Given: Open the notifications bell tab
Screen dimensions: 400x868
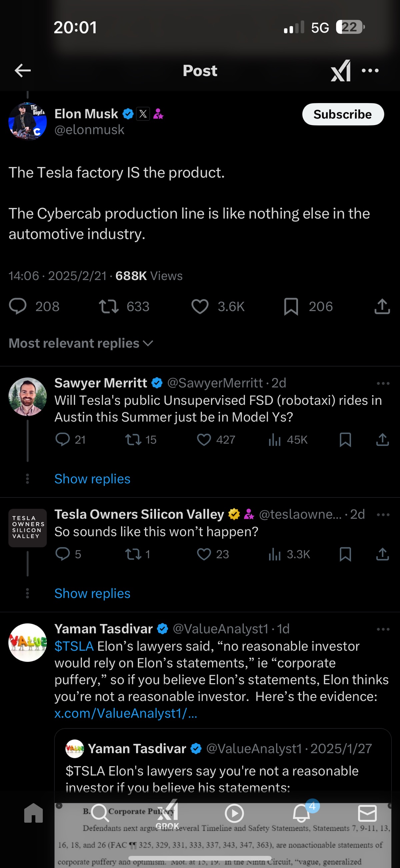Looking at the screenshot, I should click(301, 813).
